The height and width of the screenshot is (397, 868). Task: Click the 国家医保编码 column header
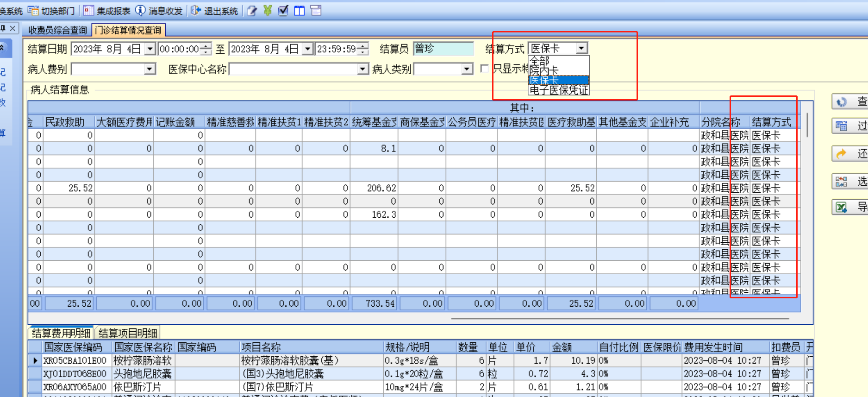coord(77,347)
